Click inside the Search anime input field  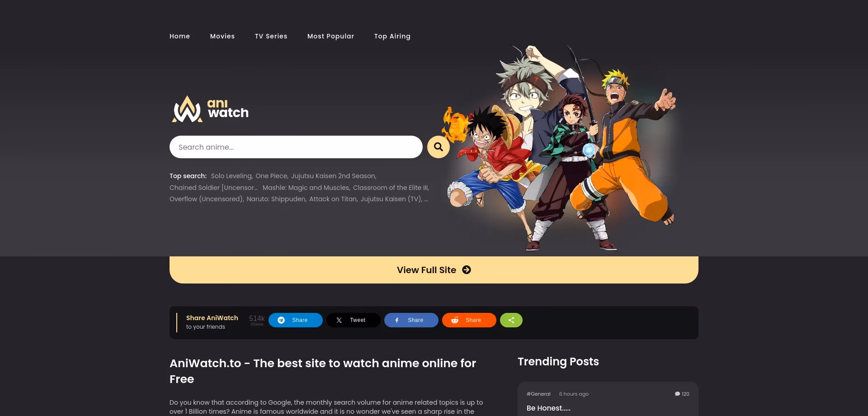[x=296, y=147]
